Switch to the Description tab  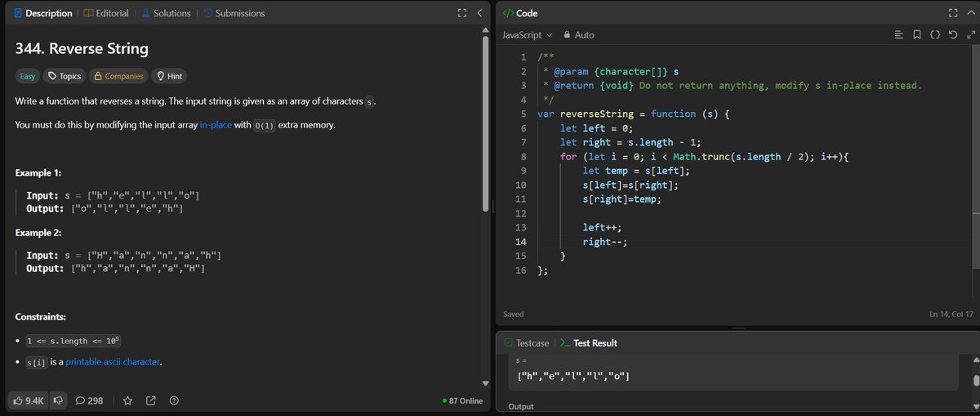[42, 13]
